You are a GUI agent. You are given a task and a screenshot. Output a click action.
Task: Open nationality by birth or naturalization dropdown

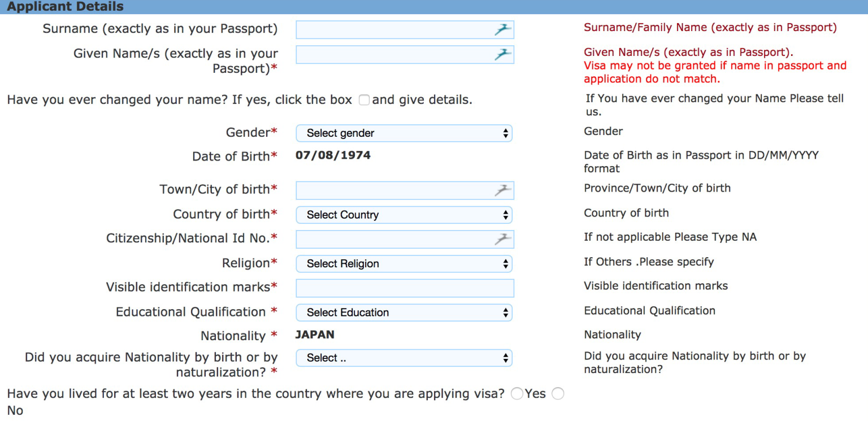click(x=403, y=358)
